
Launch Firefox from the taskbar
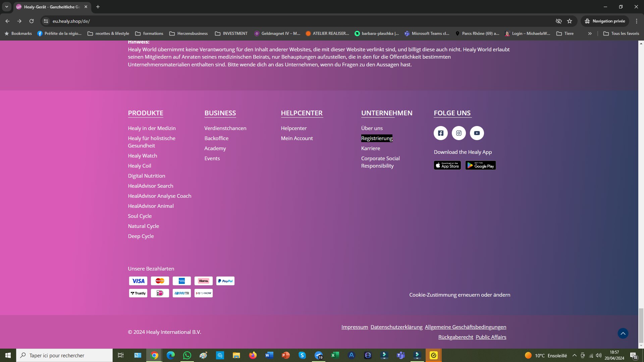pyautogui.click(x=253, y=355)
